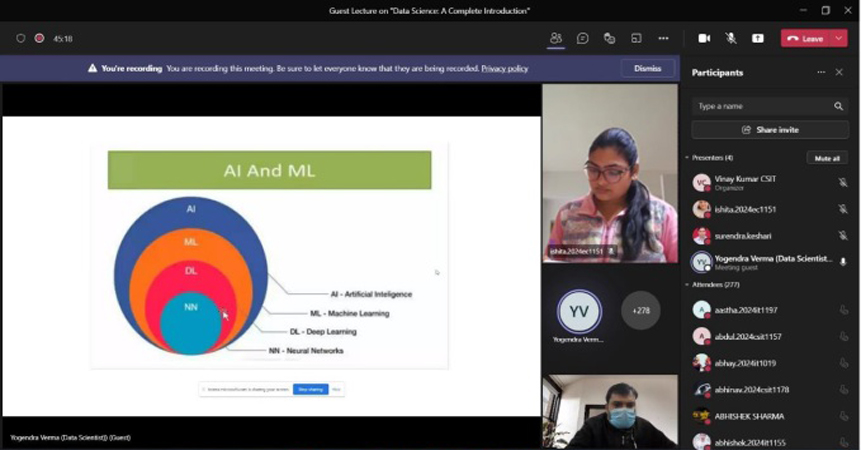Open the dropdown arrow beside Leave

click(838, 38)
